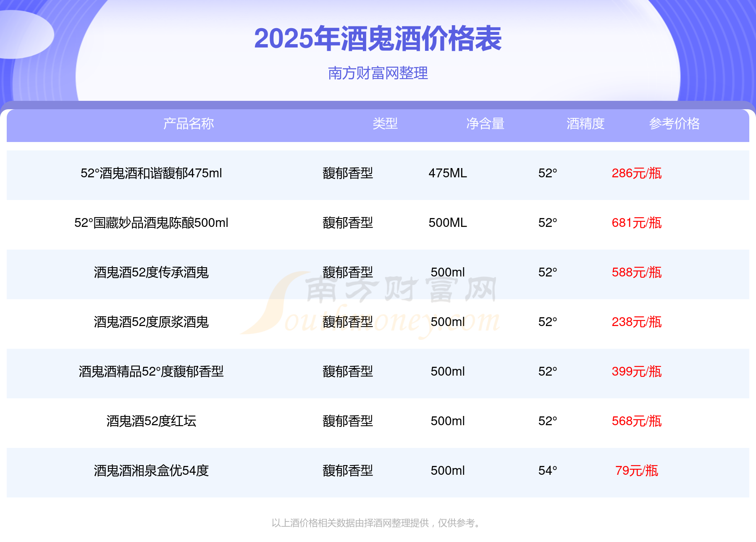The image size is (756, 542).
Task: Click 馥郁香型 type in the 传承酒鬼 row
Action: [348, 272]
